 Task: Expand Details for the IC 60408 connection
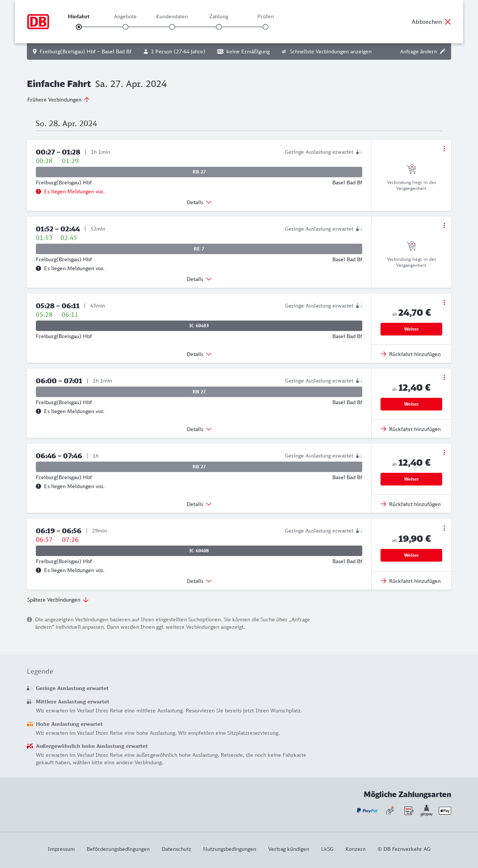pos(199,581)
